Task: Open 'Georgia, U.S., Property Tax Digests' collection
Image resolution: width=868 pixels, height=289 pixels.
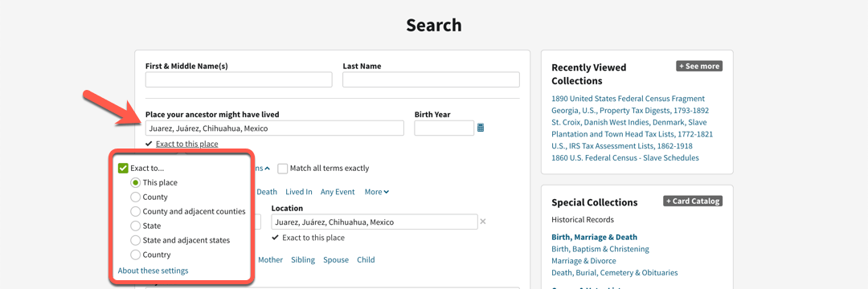Action: tap(630, 110)
